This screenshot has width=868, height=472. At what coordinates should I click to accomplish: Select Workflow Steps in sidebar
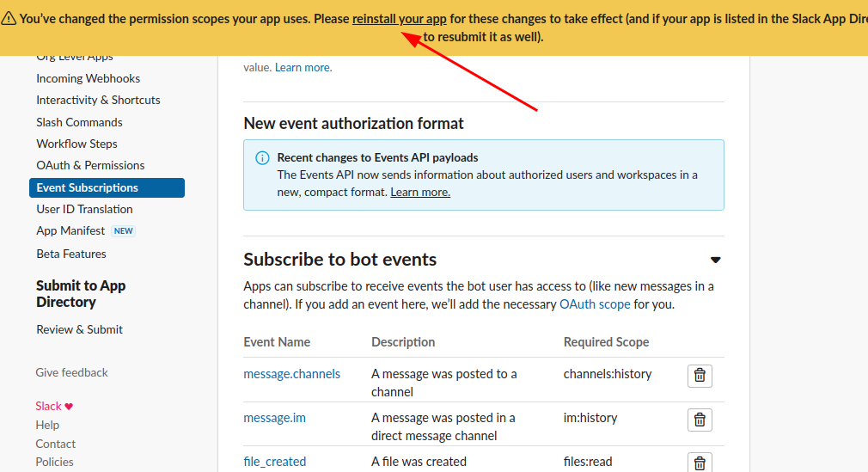click(76, 144)
